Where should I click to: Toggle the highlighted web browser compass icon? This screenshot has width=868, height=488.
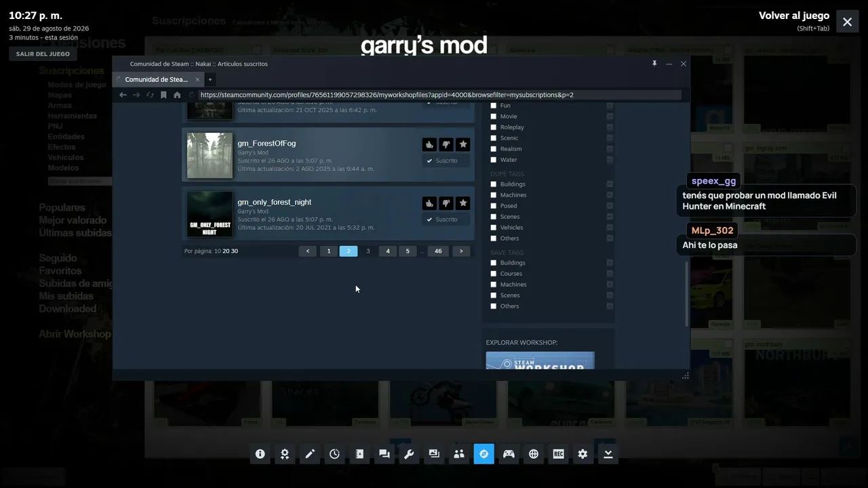click(x=484, y=454)
